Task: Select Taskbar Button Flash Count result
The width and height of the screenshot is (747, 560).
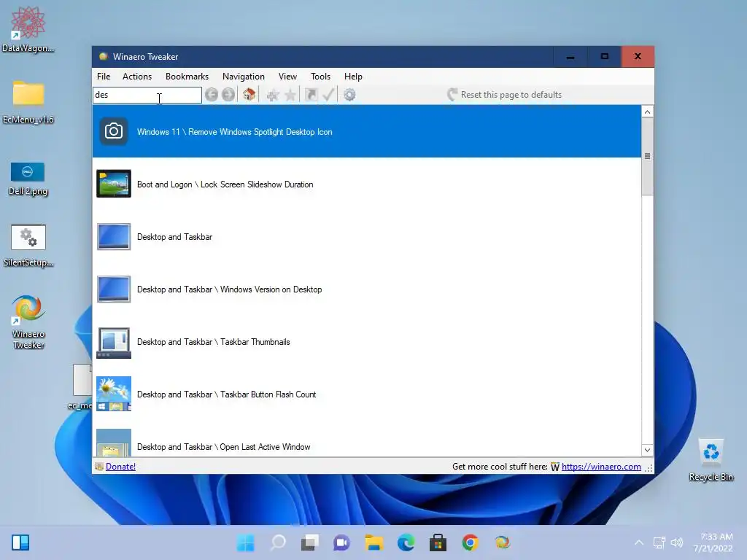Action: 367,394
